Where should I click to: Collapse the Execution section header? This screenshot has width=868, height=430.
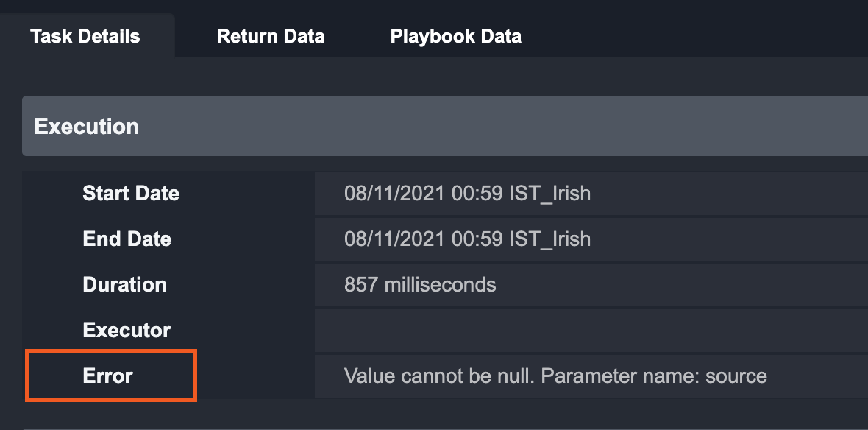pos(87,127)
